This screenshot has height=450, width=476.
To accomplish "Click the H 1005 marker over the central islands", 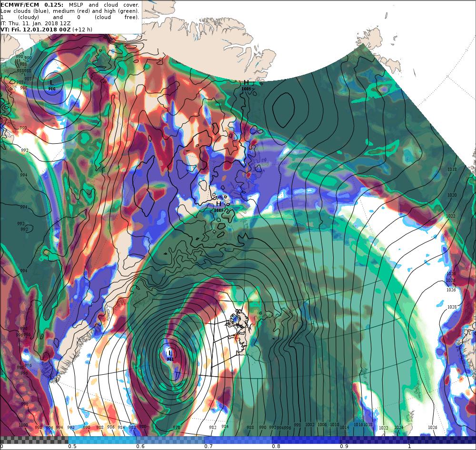I will [x=218, y=207].
